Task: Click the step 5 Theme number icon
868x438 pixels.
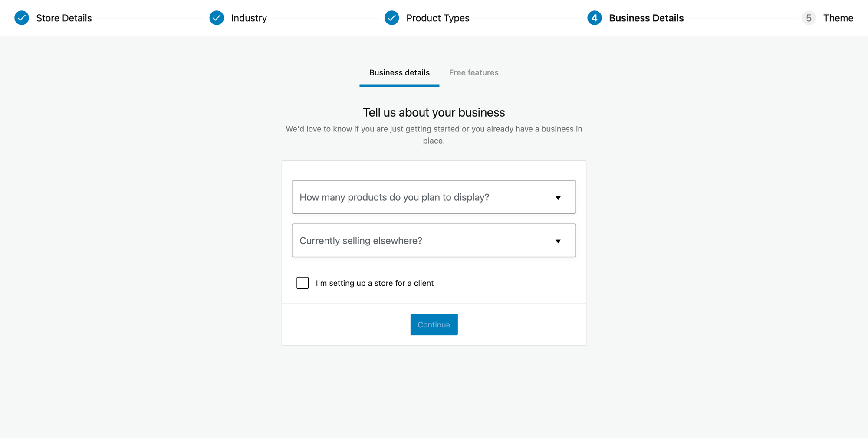Action: (x=808, y=18)
